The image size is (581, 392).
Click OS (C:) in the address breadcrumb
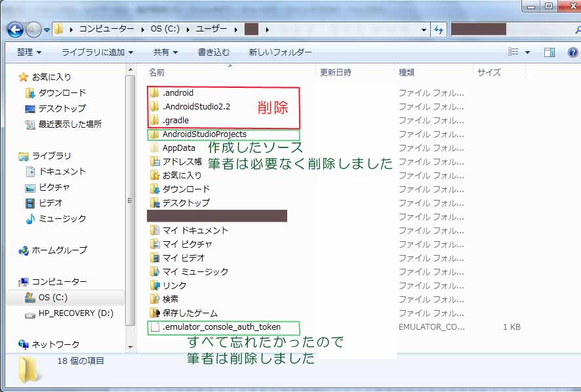pos(165,29)
